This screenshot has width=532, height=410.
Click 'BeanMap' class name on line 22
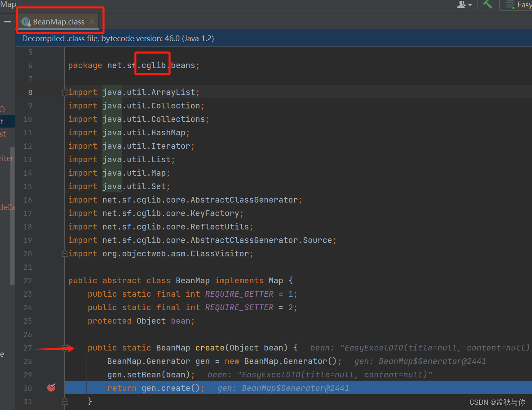point(193,280)
